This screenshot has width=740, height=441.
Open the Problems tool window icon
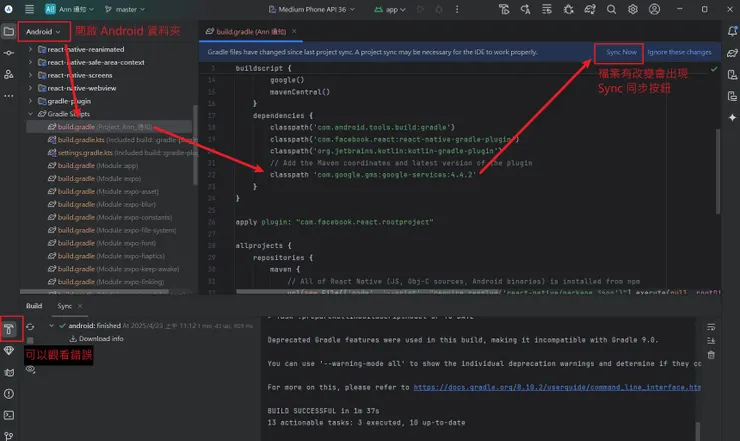[x=11, y=393]
